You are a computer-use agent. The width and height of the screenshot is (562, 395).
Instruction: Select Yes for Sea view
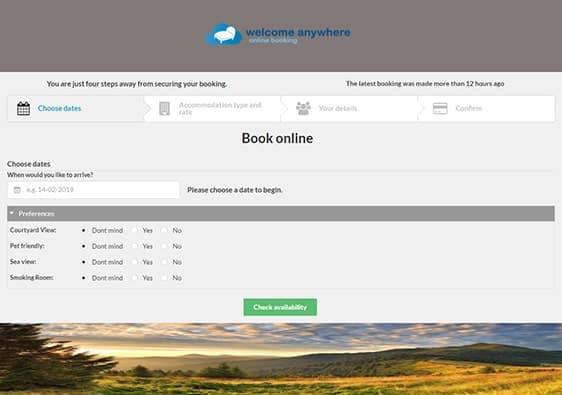pyautogui.click(x=134, y=262)
